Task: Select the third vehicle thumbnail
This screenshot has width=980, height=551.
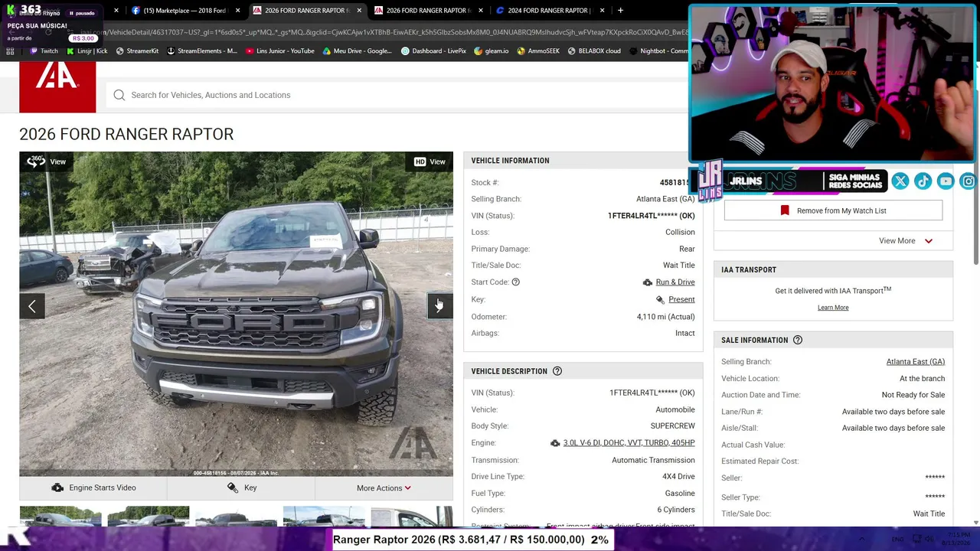Action: click(236, 517)
